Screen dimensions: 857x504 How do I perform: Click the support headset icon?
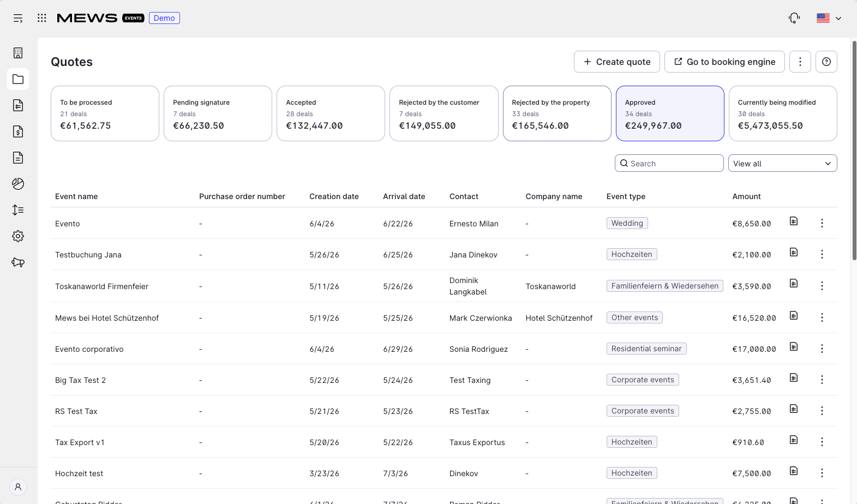(x=794, y=18)
